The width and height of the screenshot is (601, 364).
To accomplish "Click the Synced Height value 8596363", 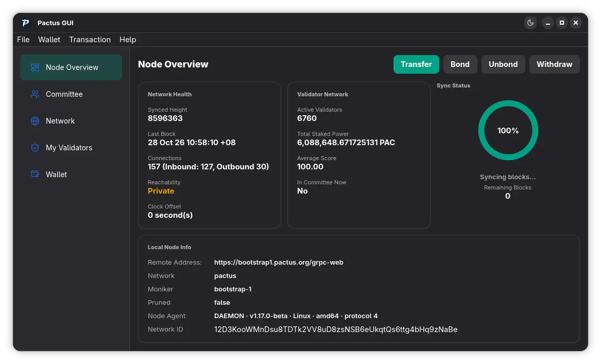I will pyautogui.click(x=165, y=118).
